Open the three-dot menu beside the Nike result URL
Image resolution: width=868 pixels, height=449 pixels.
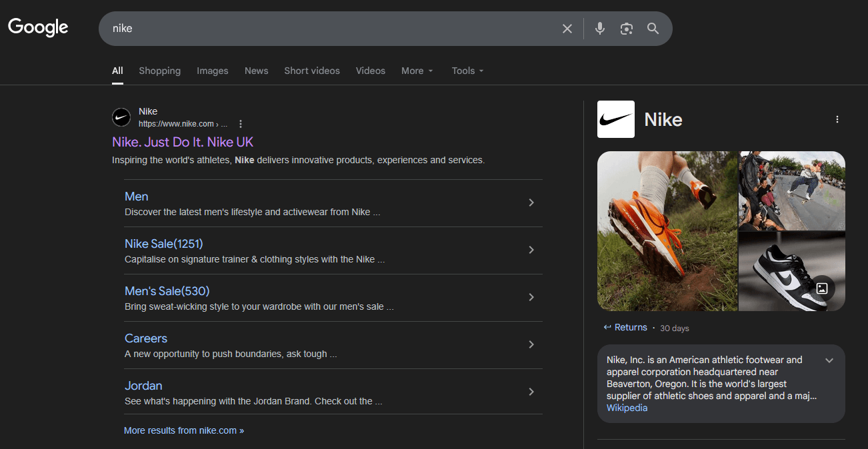tap(240, 124)
